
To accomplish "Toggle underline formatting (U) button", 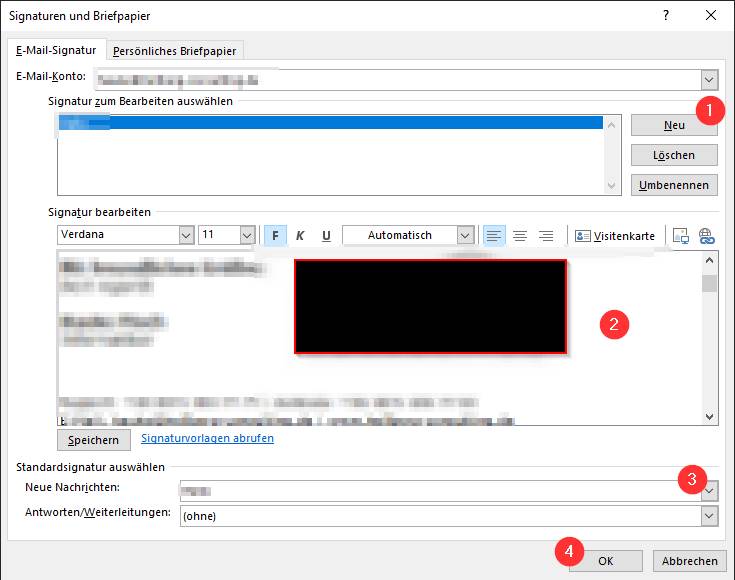I will click(326, 235).
